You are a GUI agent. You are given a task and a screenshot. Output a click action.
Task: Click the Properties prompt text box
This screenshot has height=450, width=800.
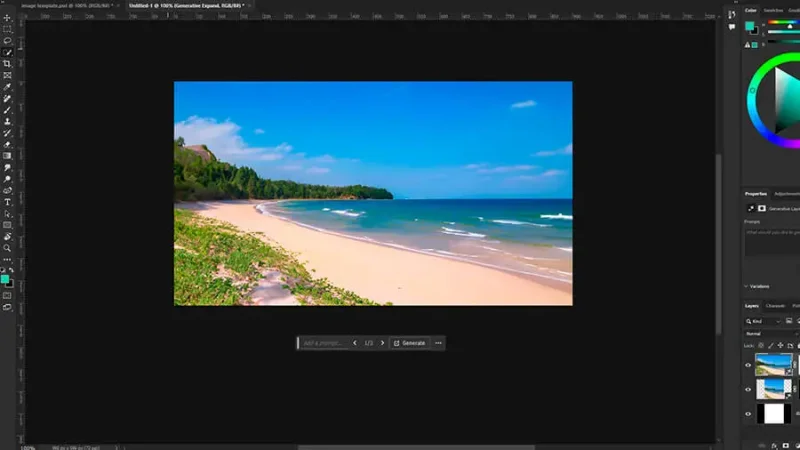(x=772, y=241)
